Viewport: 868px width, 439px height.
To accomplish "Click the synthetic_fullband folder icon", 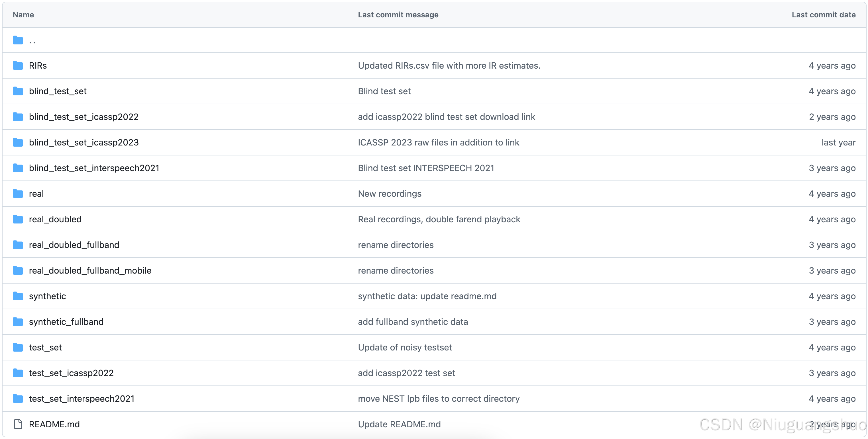I will (18, 322).
